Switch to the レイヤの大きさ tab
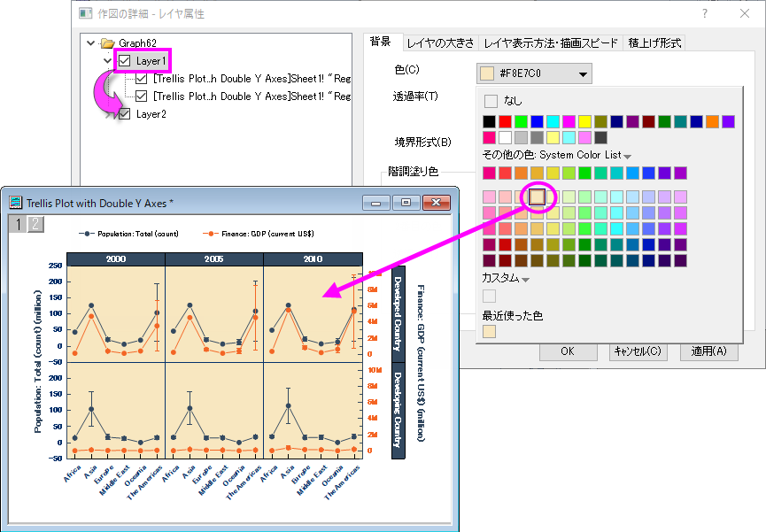Viewport: 766px width, 532px height. (440, 43)
